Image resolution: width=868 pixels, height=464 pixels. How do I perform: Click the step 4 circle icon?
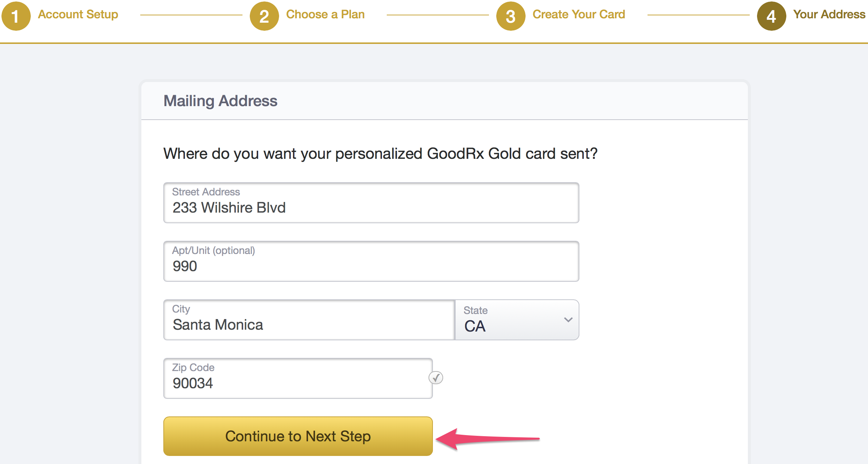(771, 16)
